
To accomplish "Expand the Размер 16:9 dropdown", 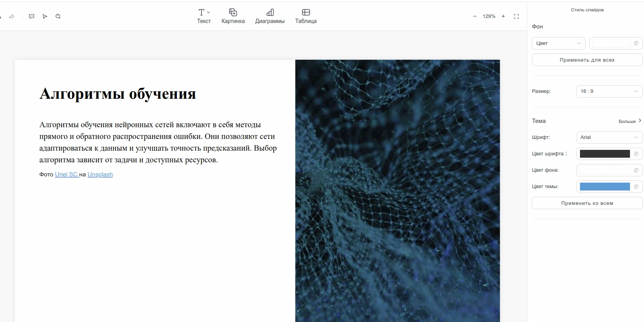I will tap(609, 91).
